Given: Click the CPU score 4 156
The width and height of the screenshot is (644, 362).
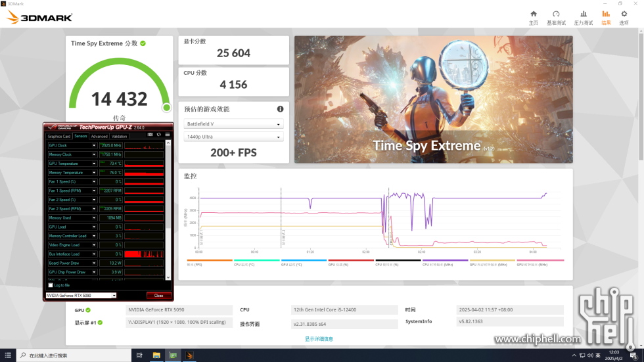Looking at the screenshot, I should [x=233, y=85].
